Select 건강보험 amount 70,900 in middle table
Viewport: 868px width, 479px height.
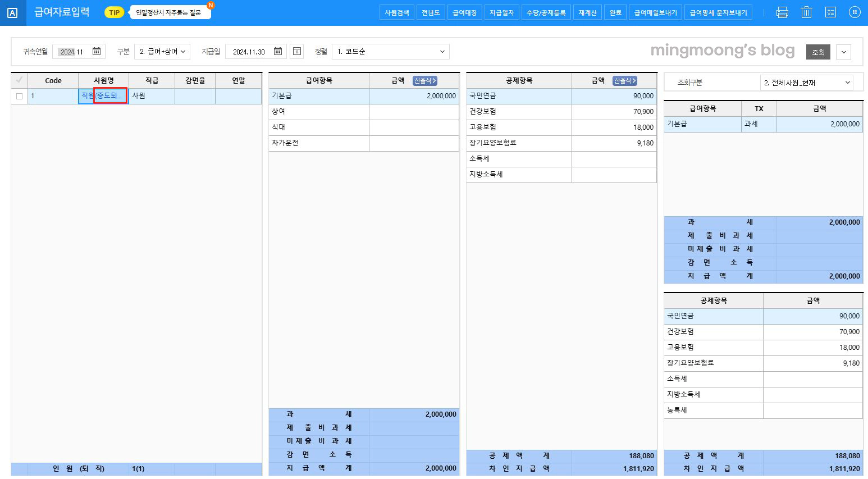(x=614, y=112)
